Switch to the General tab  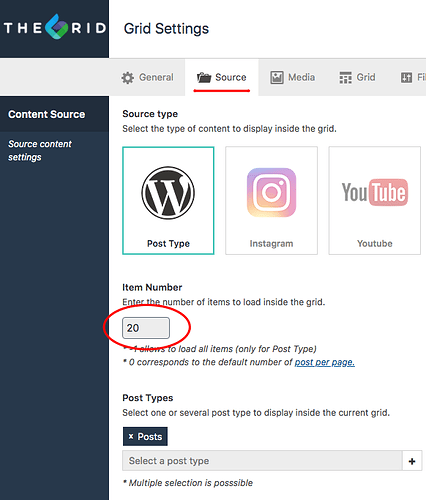(x=147, y=77)
